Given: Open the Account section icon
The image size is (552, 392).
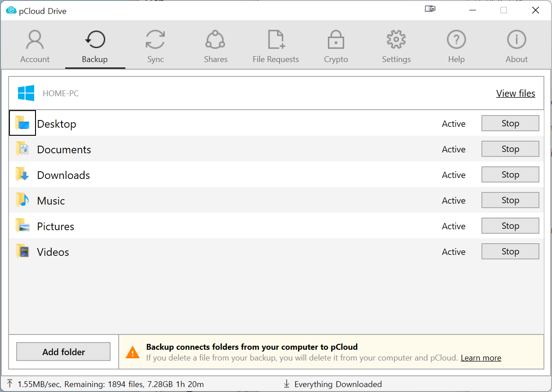Looking at the screenshot, I should pos(35,40).
